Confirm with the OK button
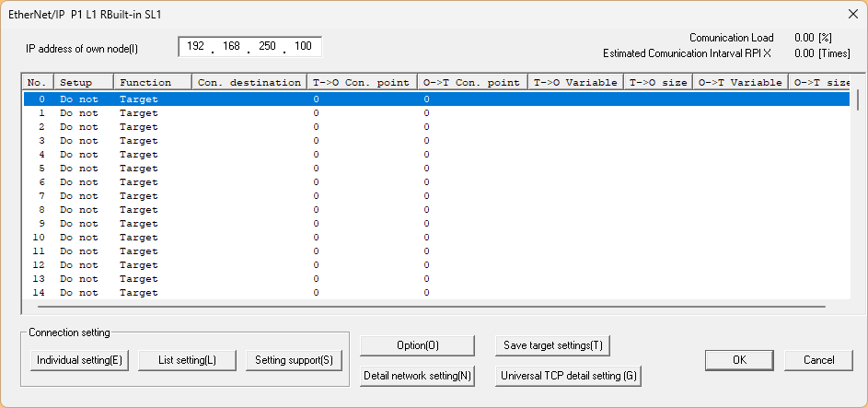Viewport: 868px width, 408px height. 739,360
